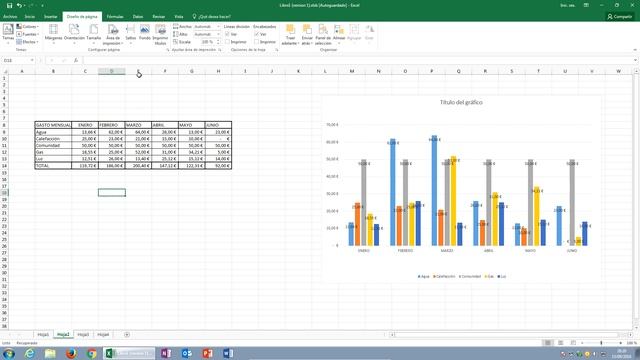This screenshot has width=640, height=360.
Task: Open the Efectos theme effects dropdown
Action: (x=27, y=42)
